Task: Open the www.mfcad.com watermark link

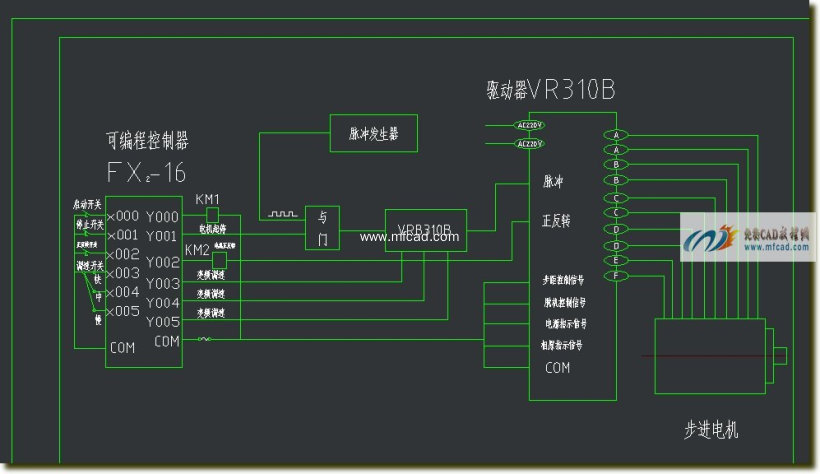Action: pos(409,237)
